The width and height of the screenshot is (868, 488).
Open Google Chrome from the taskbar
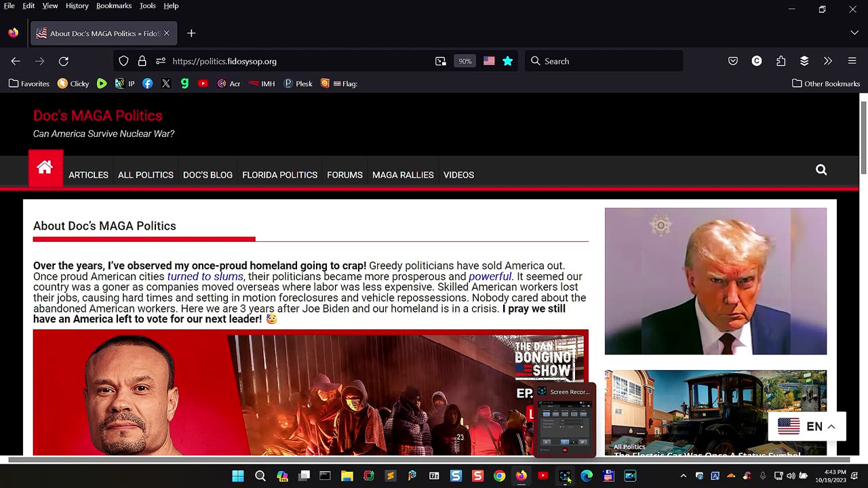[x=499, y=476]
